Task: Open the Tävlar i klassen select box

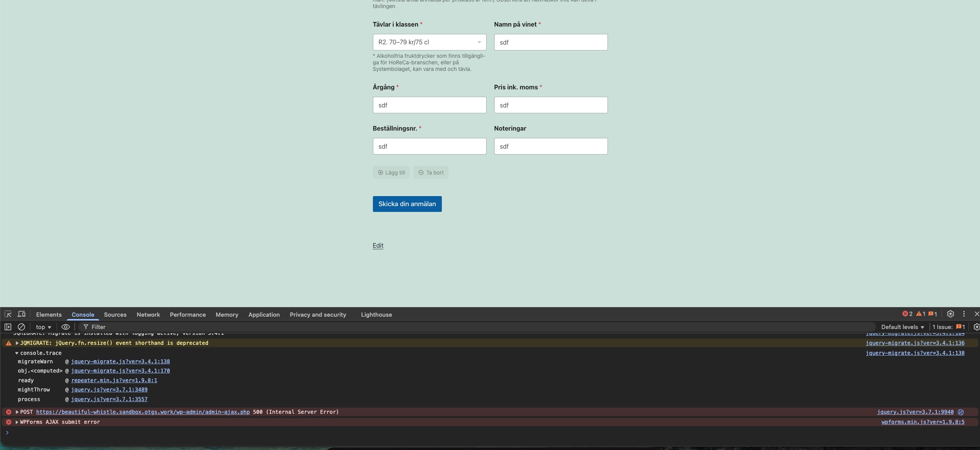Action: [429, 42]
